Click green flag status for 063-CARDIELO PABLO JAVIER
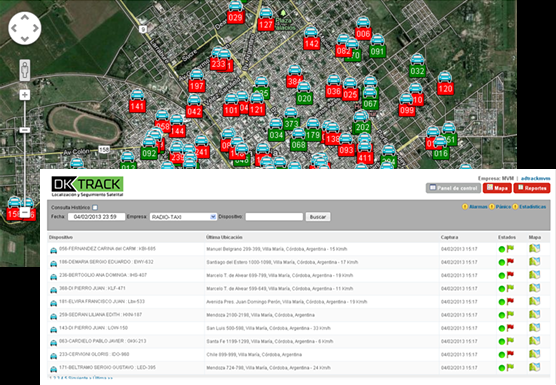Image resolution: width=556 pixels, height=385 pixels. coord(510,340)
